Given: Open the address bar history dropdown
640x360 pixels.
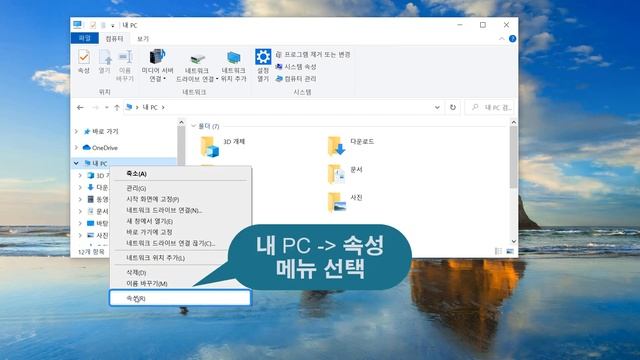Looking at the screenshot, I should tap(437, 107).
